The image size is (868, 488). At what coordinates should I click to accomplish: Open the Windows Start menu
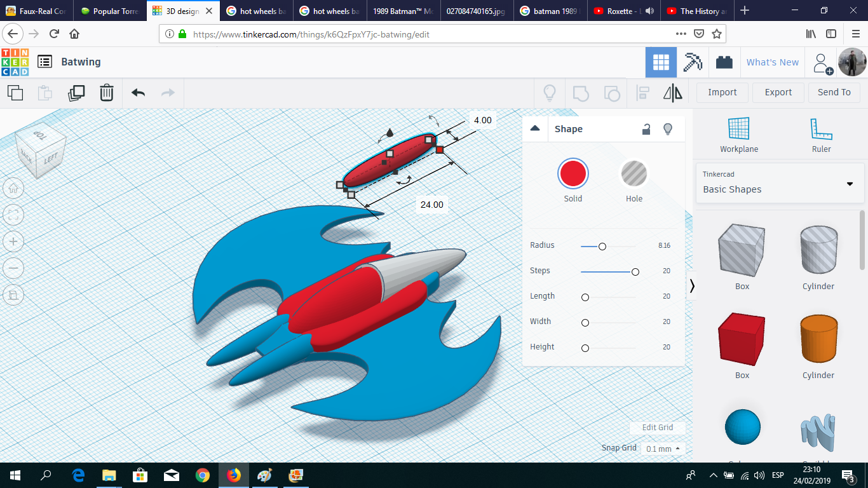tap(15, 475)
